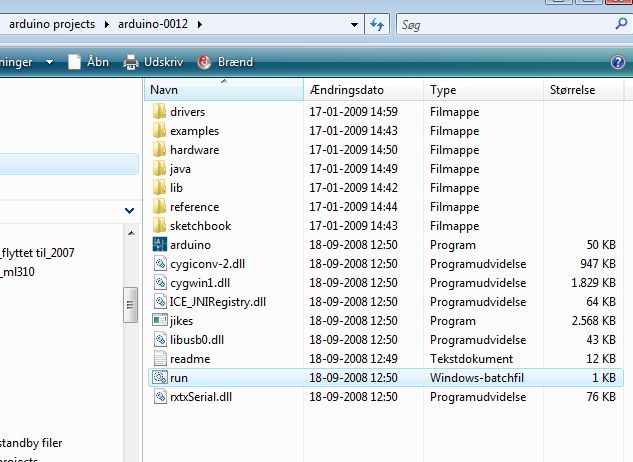Sort by the Størrelse column header
The width and height of the screenshot is (633, 462).
583,90
